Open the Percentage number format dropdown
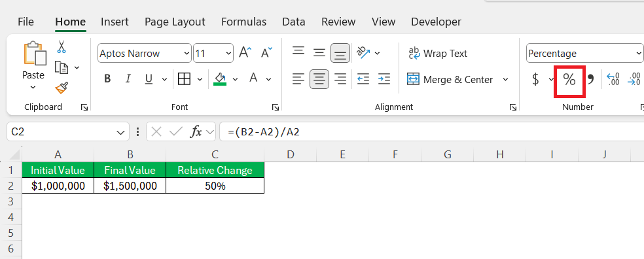Image resolution: width=644 pixels, height=259 pixels. pos(638,54)
